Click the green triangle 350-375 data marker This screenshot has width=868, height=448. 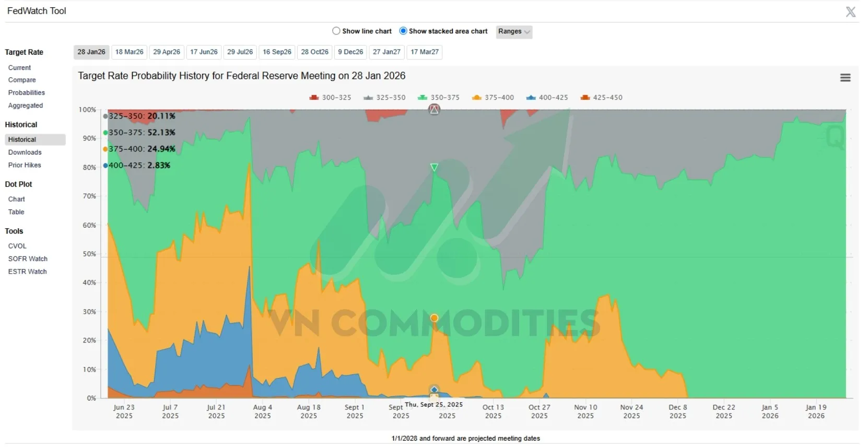434,167
